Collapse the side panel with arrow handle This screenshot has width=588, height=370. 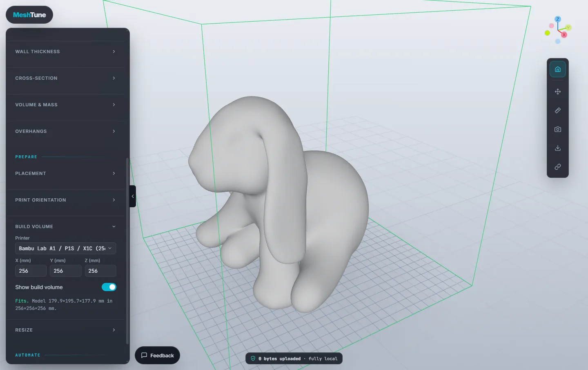tap(133, 196)
